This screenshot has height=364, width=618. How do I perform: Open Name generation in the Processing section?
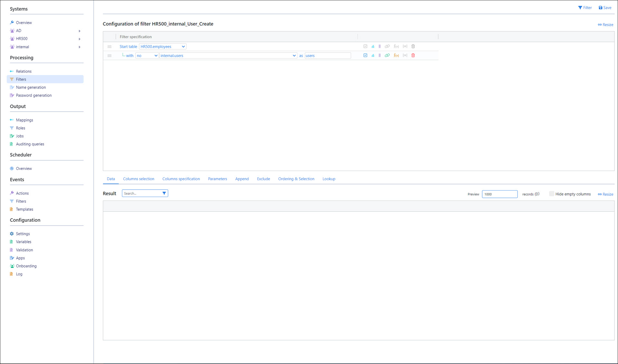[31, 87]
